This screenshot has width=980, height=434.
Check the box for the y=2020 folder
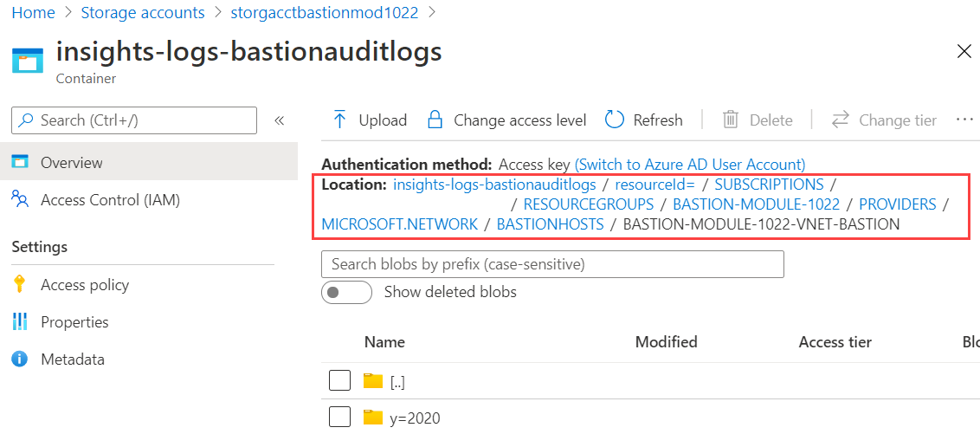point(339,417)
